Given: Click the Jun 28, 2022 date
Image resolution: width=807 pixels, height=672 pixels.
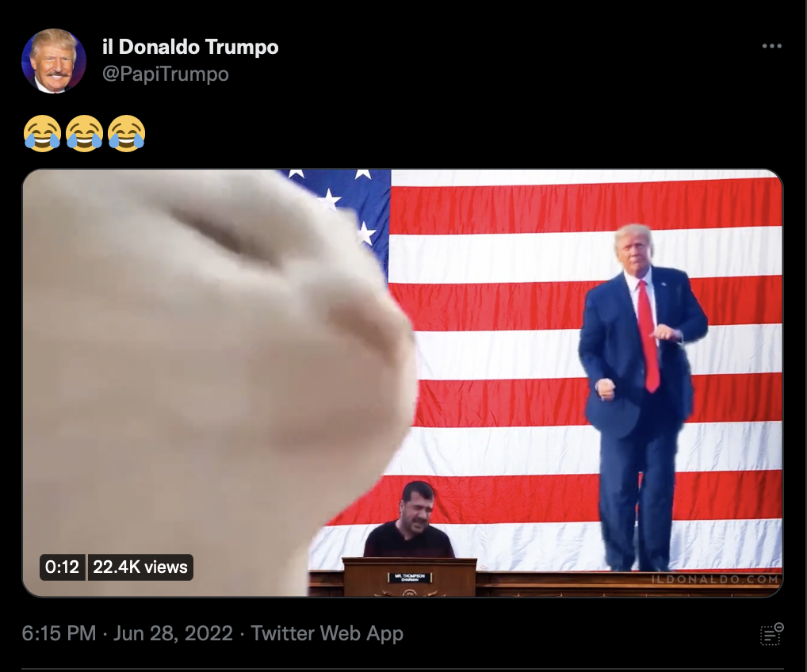Looking at the screenshot, I should pyautogui.click(x=173, y=633).
